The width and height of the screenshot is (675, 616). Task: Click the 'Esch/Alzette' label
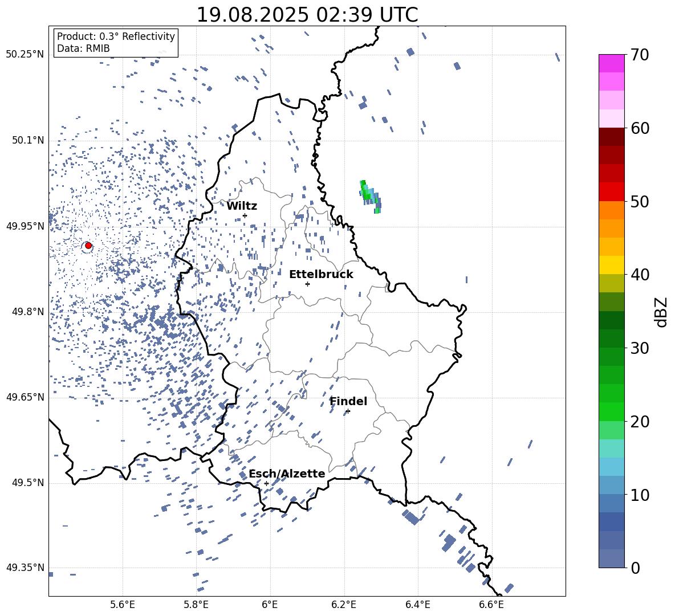[x=287, y=474]
